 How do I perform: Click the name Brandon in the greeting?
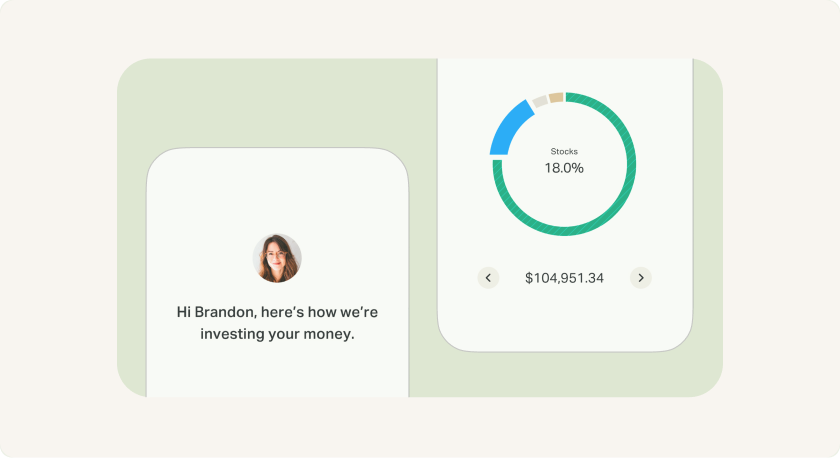click(x=224, y=312)
